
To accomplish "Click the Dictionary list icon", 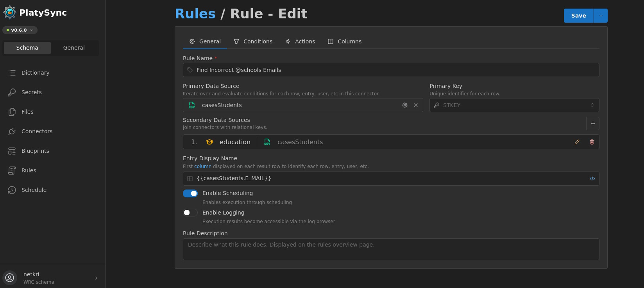I will point(12,73).
